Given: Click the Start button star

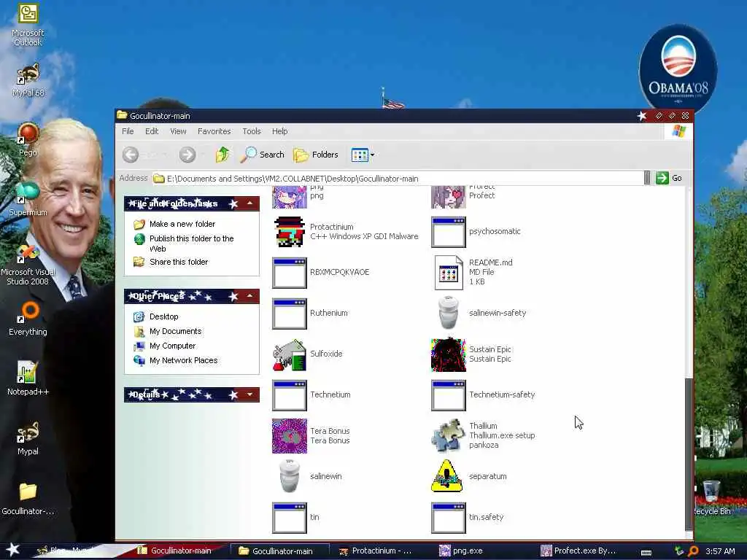Looking at the screenshot, I should tap(12, 550).
